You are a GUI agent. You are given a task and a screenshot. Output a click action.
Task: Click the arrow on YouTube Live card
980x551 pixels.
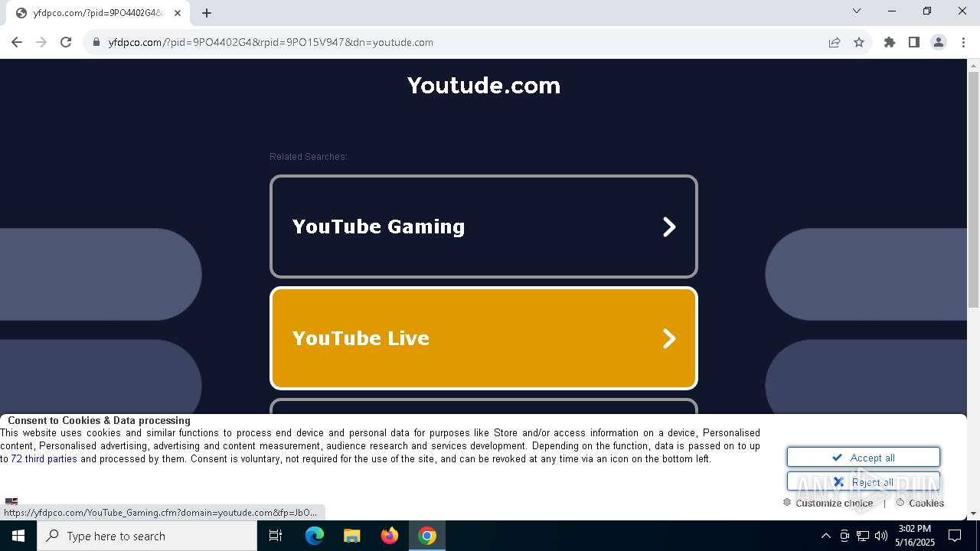click(669, 338)
